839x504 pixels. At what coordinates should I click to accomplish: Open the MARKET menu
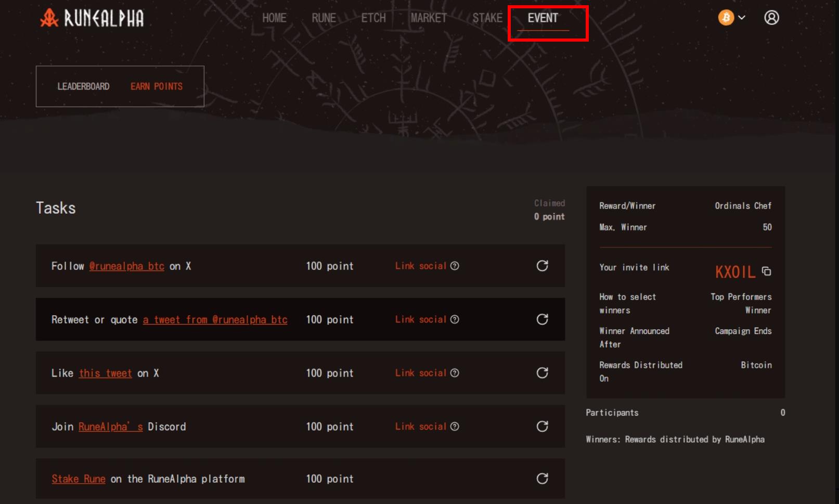(429, 18)
